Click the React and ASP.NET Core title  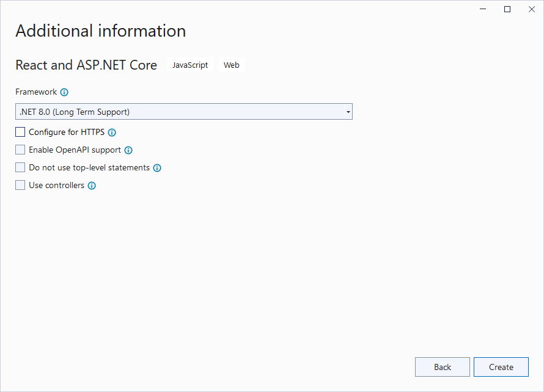coord(86,65)
